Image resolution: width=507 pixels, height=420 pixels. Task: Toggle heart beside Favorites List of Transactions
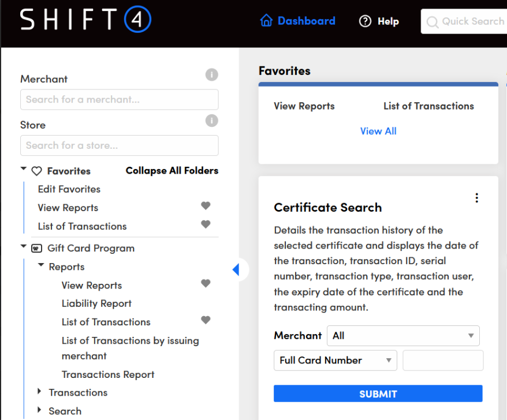point(206,224)
